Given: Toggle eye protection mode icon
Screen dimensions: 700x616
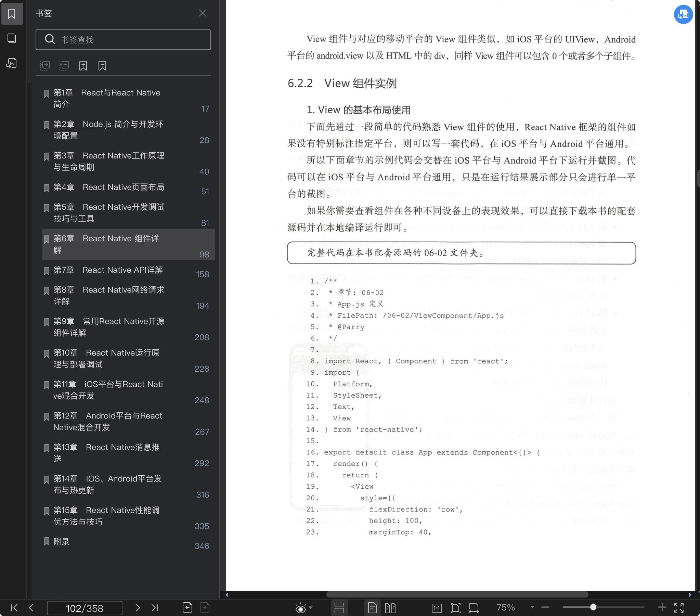Looking at the screenshot, I should coord(301,608).
